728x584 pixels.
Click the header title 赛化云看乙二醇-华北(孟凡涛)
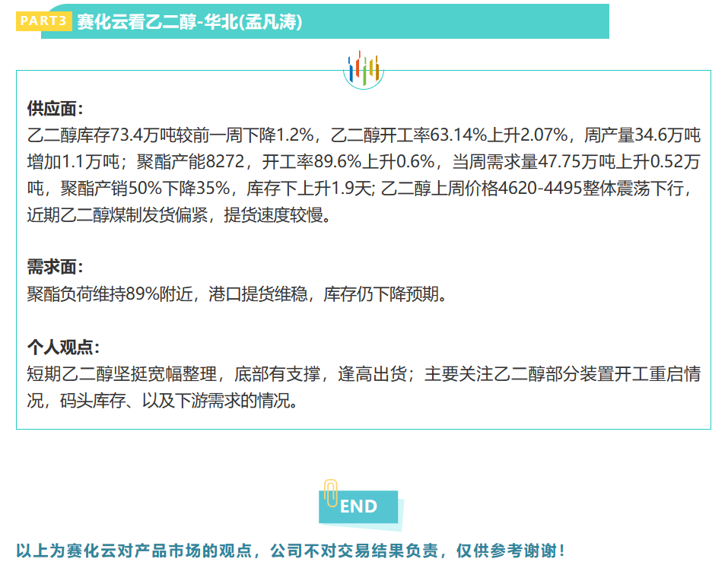pos(189,22)
